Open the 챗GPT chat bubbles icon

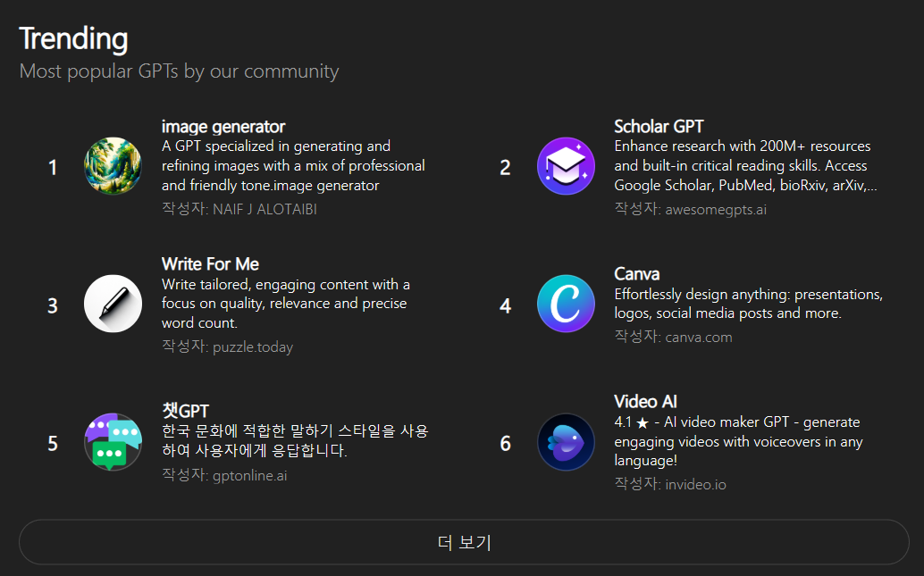pyautogui.click(x=113, y=442)
